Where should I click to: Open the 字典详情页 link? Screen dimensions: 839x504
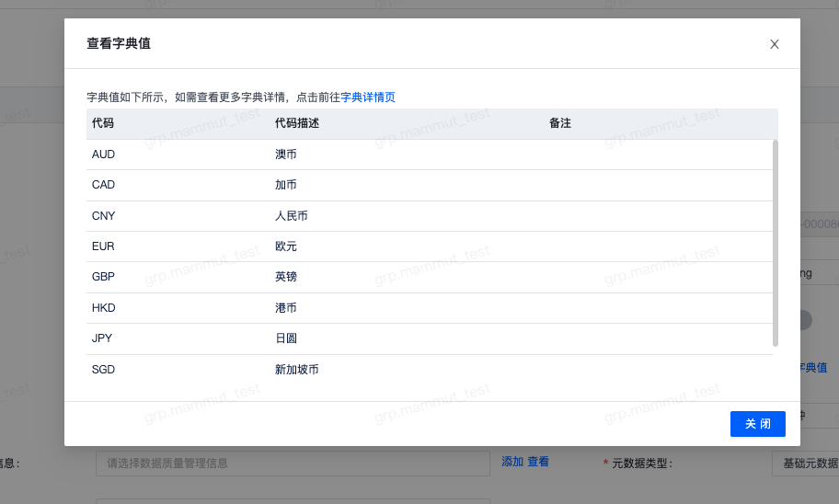pyautogui.click(x=368, y=97)
